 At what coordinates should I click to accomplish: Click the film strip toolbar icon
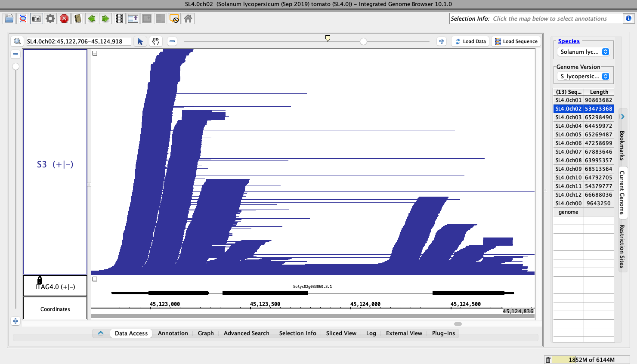pos(119,19)
